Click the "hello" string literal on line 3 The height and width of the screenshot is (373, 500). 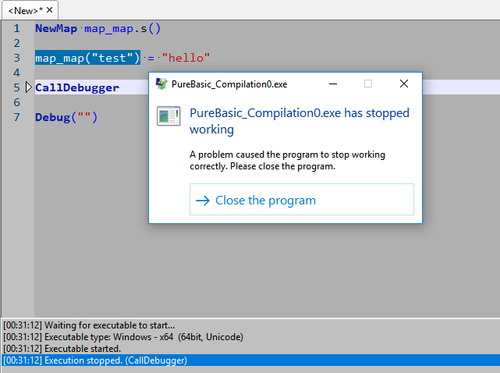(x=186, y=58)
